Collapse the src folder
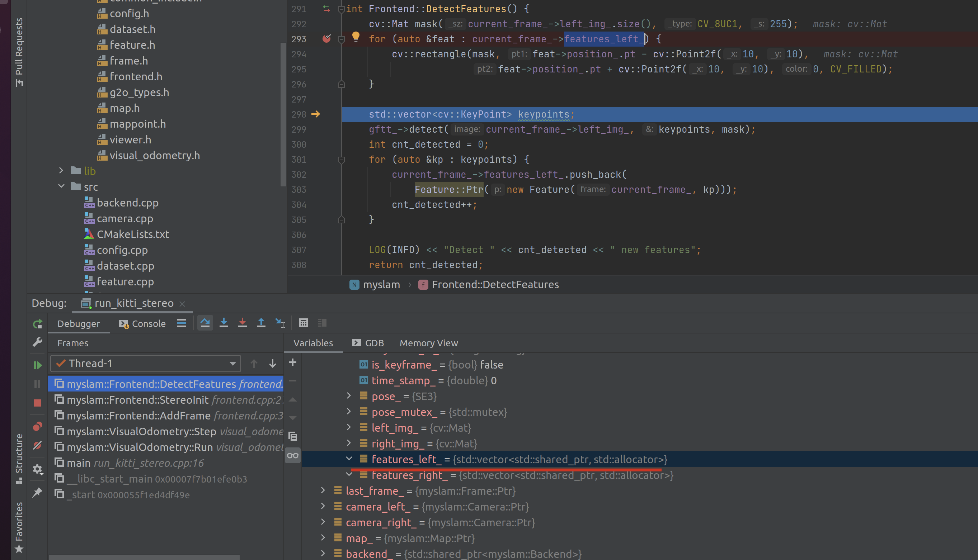Viewport: 978px width, 560px height. 61,186
